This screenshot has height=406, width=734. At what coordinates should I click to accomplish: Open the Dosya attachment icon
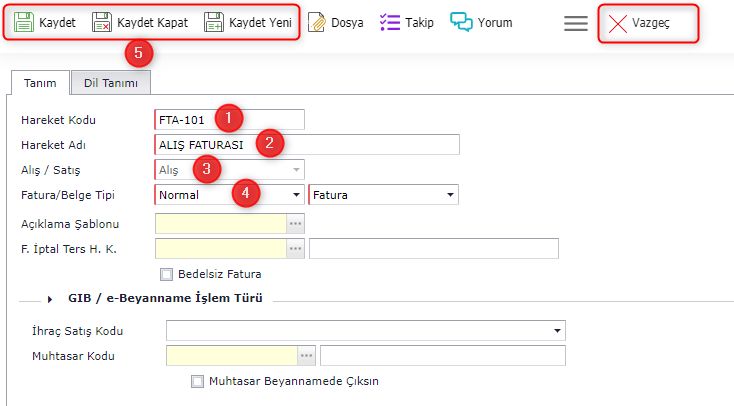(317, 22)
